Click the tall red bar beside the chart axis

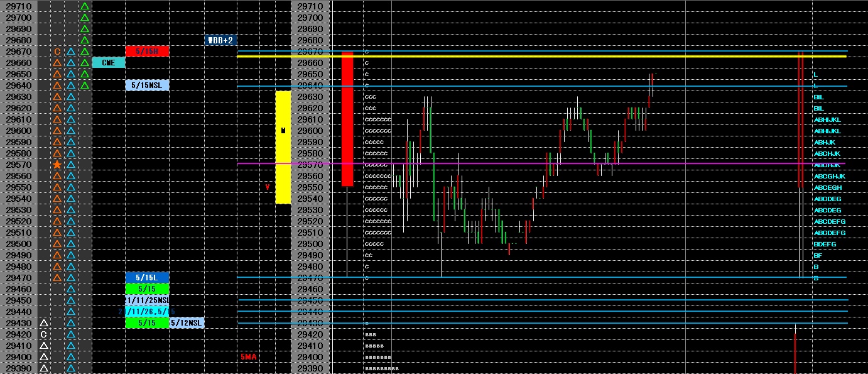point(347,119)
